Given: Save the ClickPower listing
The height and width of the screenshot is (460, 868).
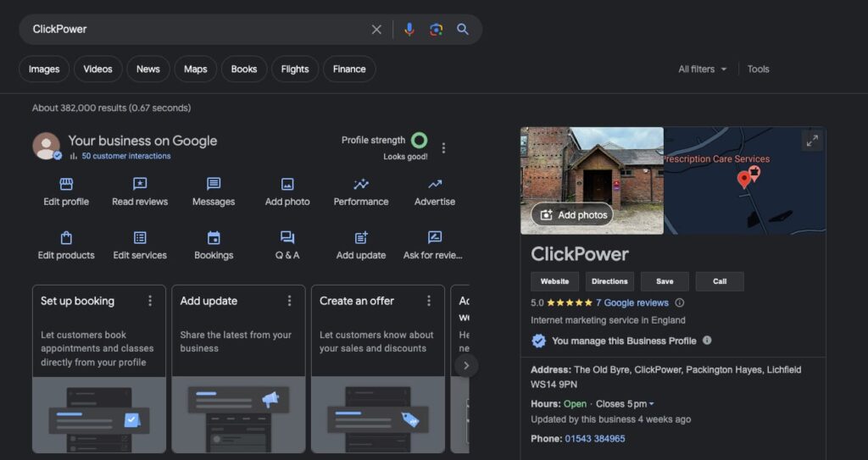Looking at the screenshot, I should pyautogui.click(x=665, y=281).
